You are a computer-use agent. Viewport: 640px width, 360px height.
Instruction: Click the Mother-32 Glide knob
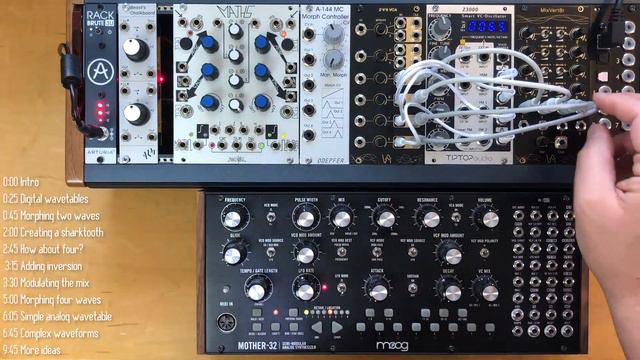234,255
